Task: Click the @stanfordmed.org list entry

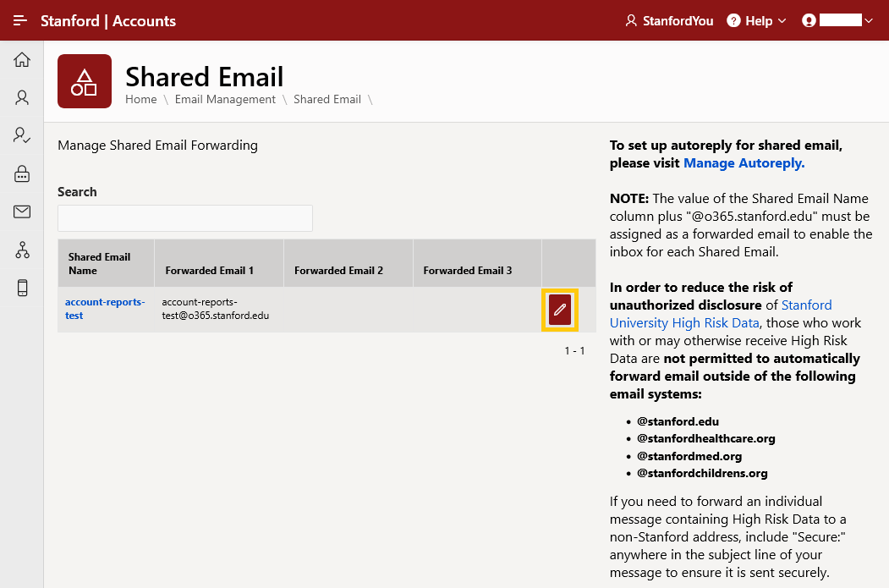Action: tap(689, 456)
